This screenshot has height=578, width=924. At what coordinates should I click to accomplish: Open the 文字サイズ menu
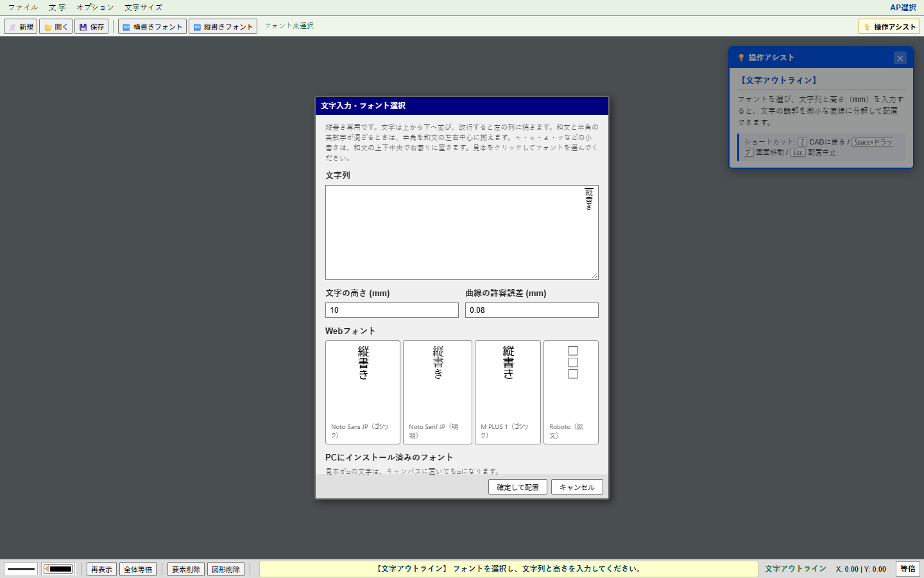click(143, 8)
